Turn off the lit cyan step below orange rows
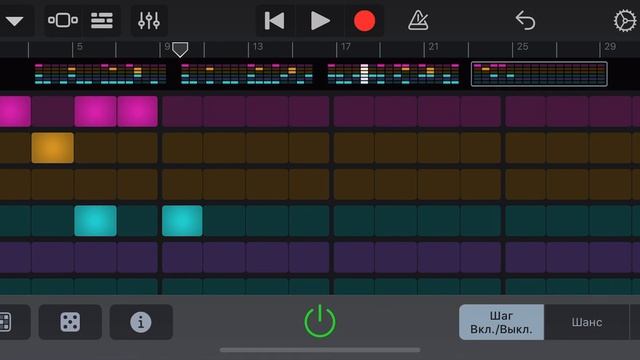Screen dimensions: 640x360 [96, 221]
